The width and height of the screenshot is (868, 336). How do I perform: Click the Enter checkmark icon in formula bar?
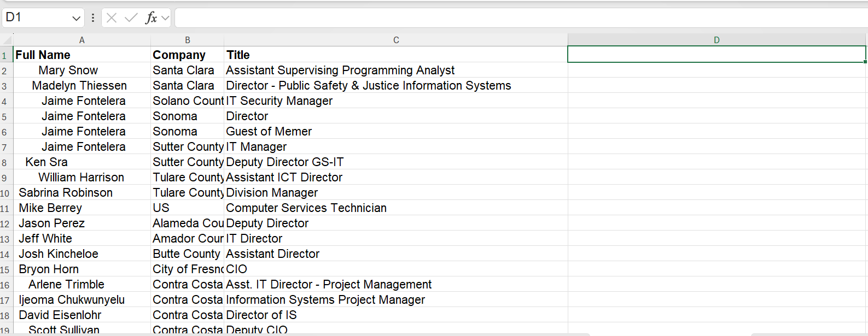tap(131, 18)
